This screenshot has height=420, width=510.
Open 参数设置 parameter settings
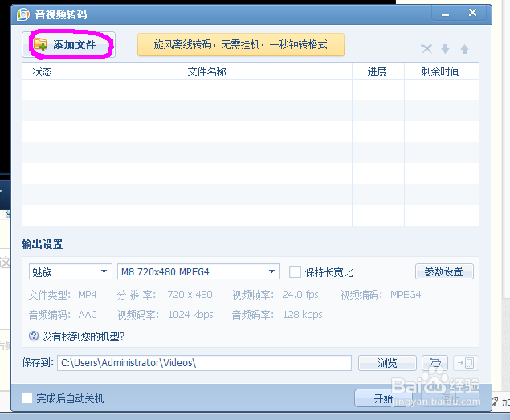444,271
